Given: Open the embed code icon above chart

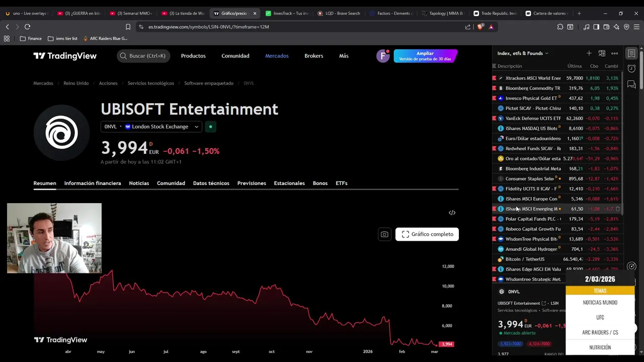Looking at the screenshot, I should pyautogui.click(x=452, y=213).
